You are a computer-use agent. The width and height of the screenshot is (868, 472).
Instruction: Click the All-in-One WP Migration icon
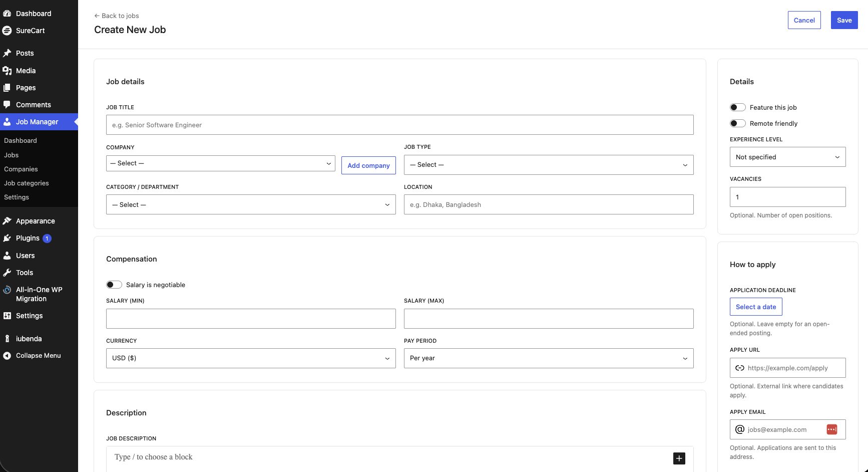pos(7,290)
